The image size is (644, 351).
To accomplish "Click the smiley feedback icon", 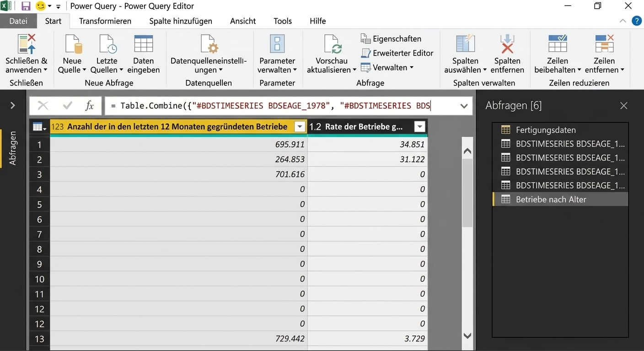I will pyautogui.click(x=40, y=6).
